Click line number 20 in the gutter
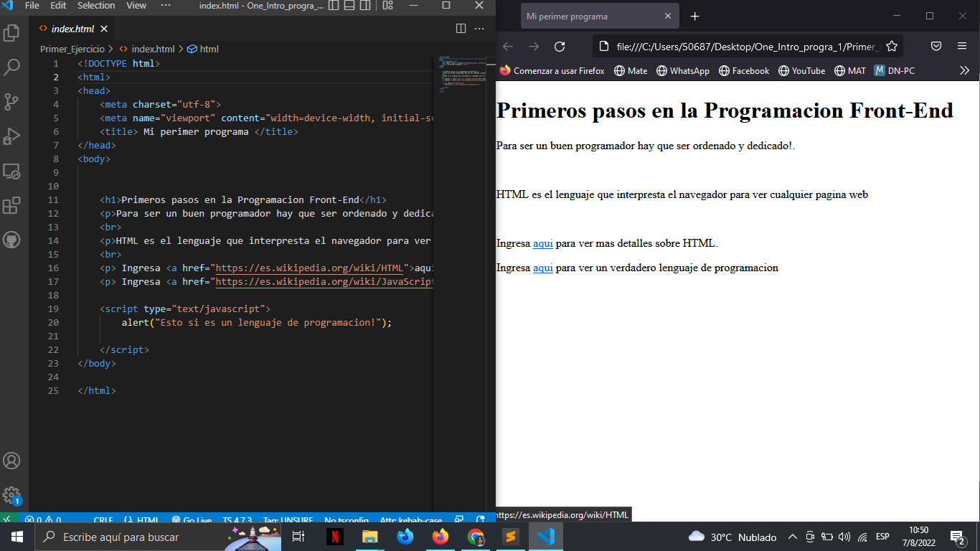Screen dimensions: 980x551 [x=54, y=323]
